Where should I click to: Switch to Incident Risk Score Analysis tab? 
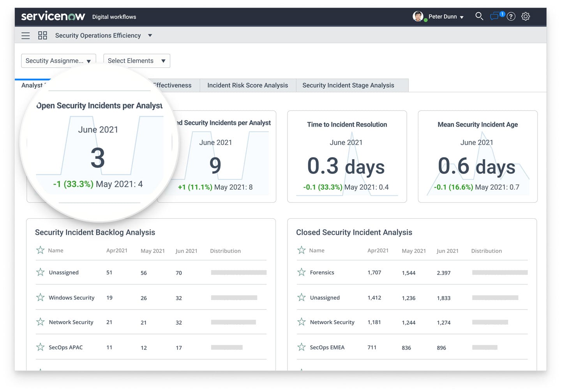pos(247,85)
